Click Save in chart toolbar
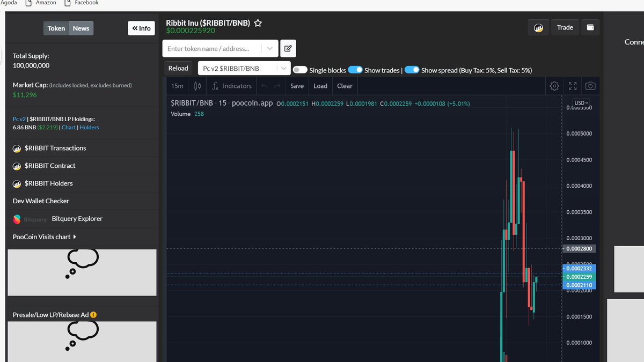644x362 pixels. [x=297, y=86]
